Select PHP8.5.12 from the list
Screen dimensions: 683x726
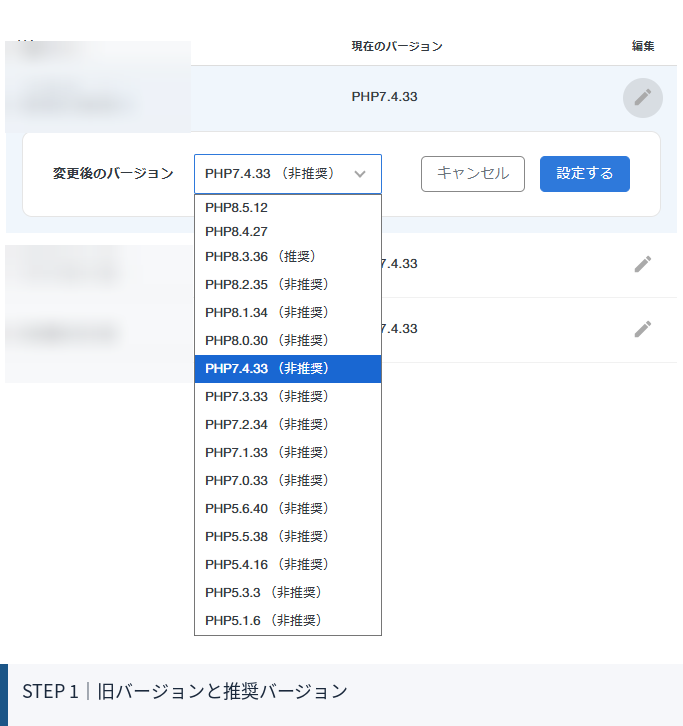click(x=288, y=207)
